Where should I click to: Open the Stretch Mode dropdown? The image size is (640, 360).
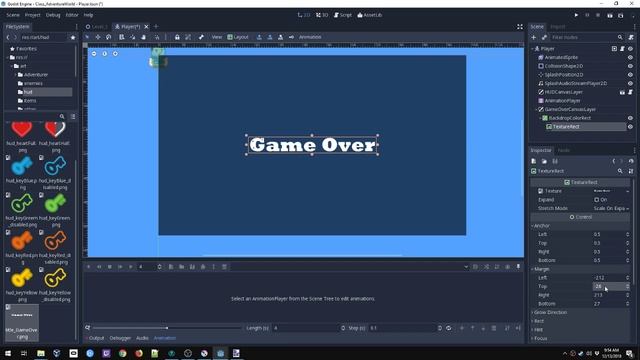click(611, 209)
